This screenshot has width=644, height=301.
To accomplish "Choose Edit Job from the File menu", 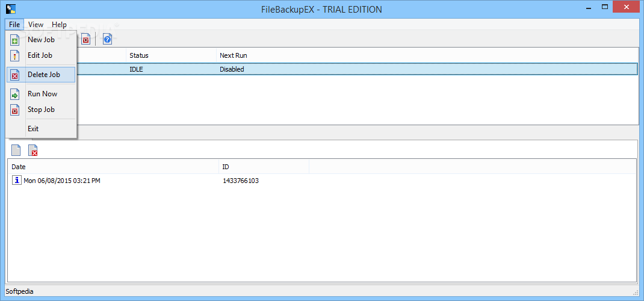I will [x=40, y=55].
